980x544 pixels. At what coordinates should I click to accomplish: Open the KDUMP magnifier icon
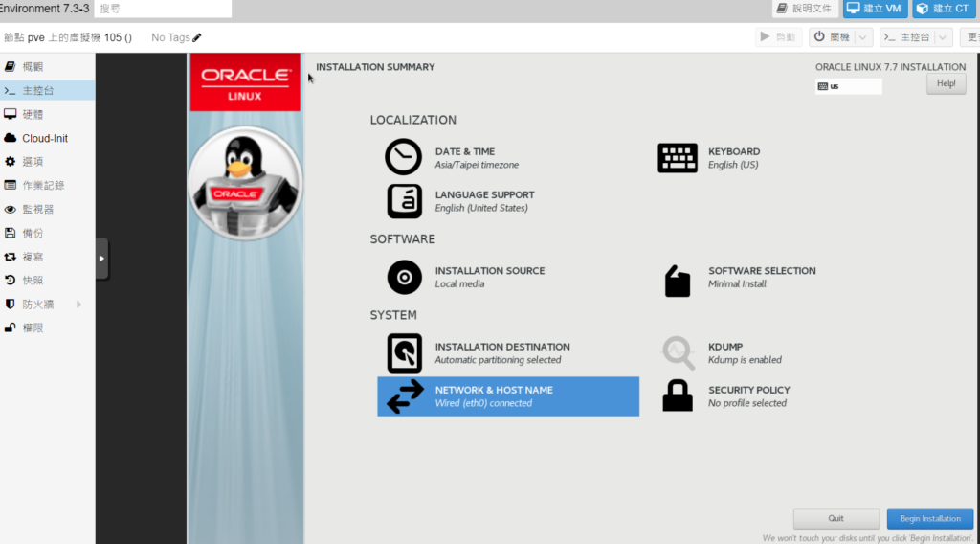pos(678,353)
